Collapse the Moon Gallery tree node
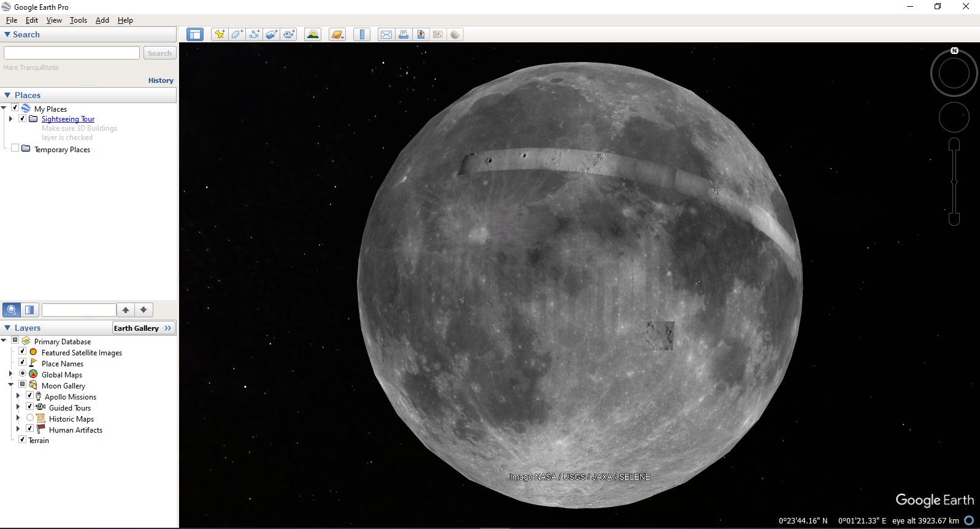The width and height of the screenshot is (980, 529). 10,385
